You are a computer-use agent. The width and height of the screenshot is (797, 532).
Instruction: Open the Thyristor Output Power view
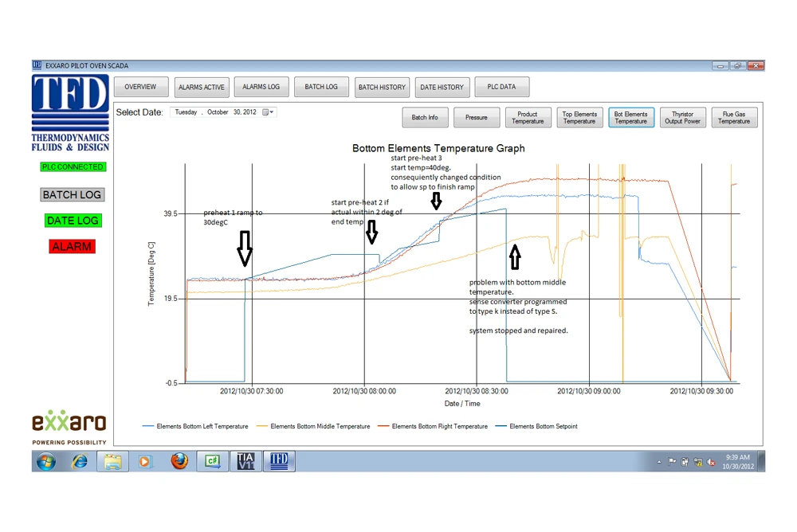click(682, 117)
